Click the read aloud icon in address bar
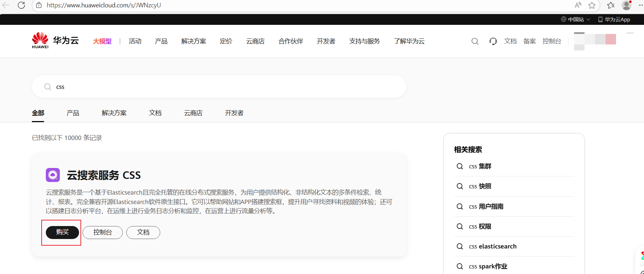This screenshot has height=274, width=644. (x=578, y=5)
